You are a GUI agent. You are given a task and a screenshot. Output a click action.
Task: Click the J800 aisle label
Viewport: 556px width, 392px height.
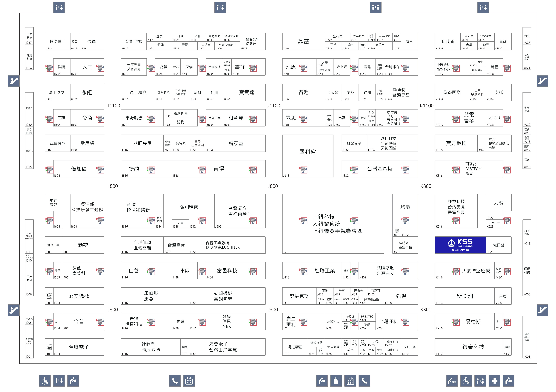(273, 186)
